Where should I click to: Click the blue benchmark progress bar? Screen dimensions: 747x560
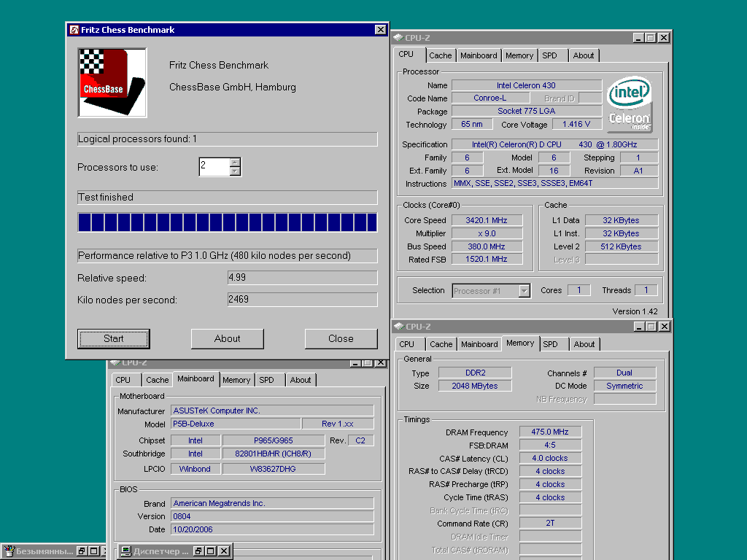click(228, 222)
